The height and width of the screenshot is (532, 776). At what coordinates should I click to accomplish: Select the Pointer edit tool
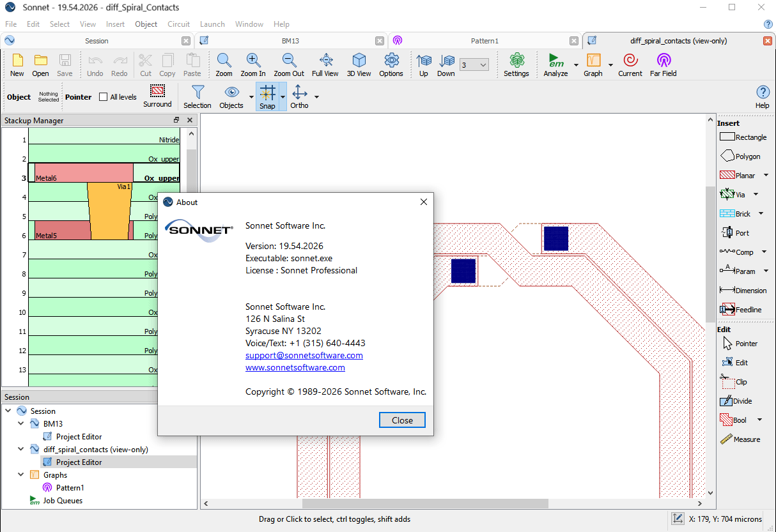click(x=739, y=343)
